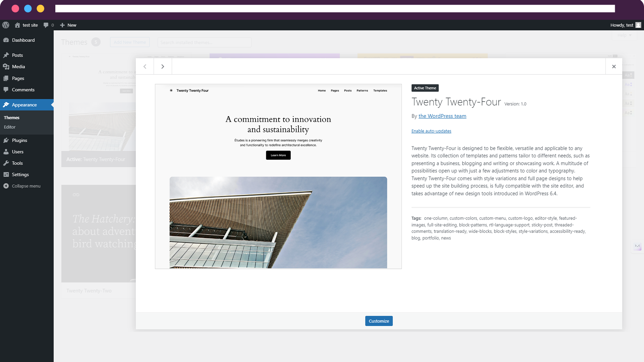
Task: Open the Themes submenu item
Action: [12, 118]
